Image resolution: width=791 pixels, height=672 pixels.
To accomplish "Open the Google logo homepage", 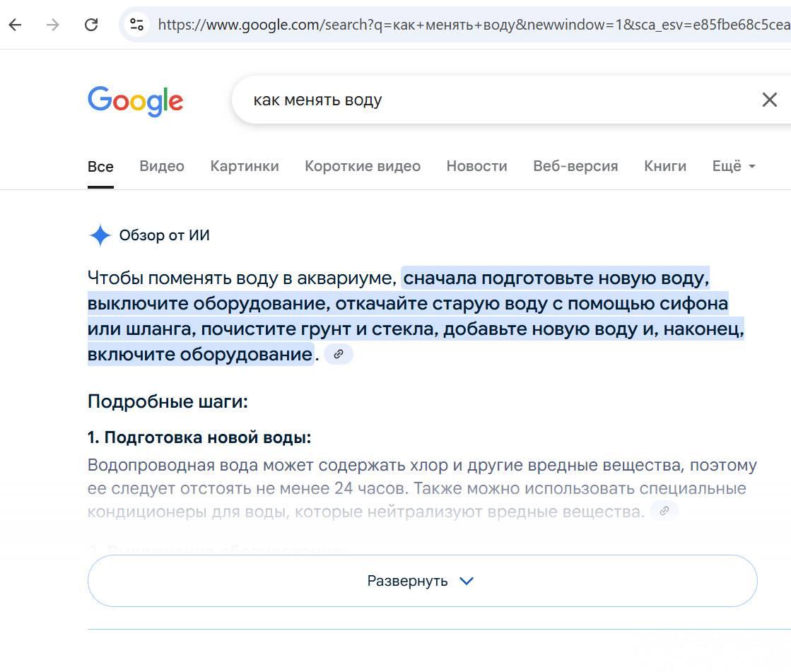I will [135, 101].
